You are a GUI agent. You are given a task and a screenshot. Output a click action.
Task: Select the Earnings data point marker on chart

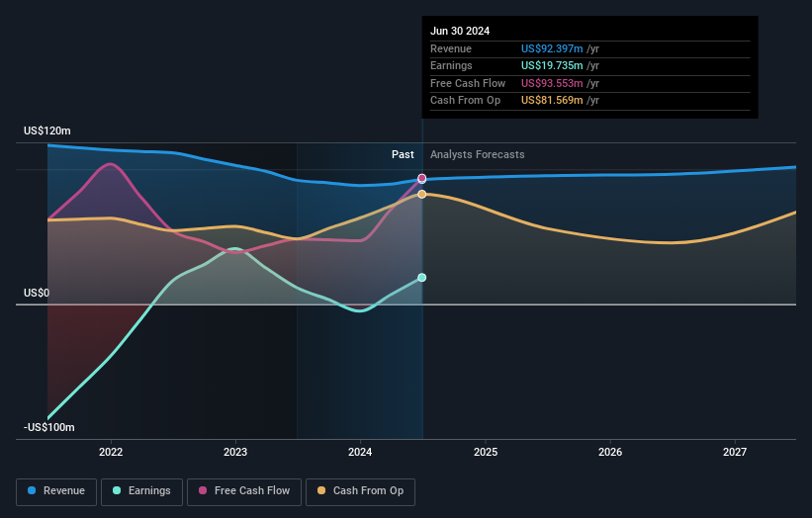pyautogui.click(x=422, y=278)
